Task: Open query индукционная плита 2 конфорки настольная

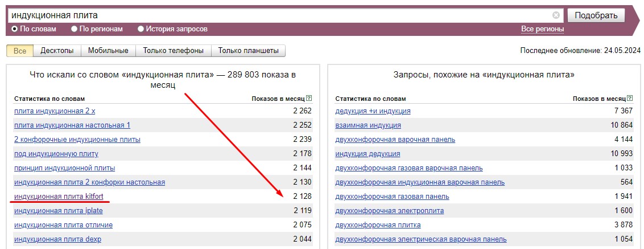Action: [x=89, y=182]
